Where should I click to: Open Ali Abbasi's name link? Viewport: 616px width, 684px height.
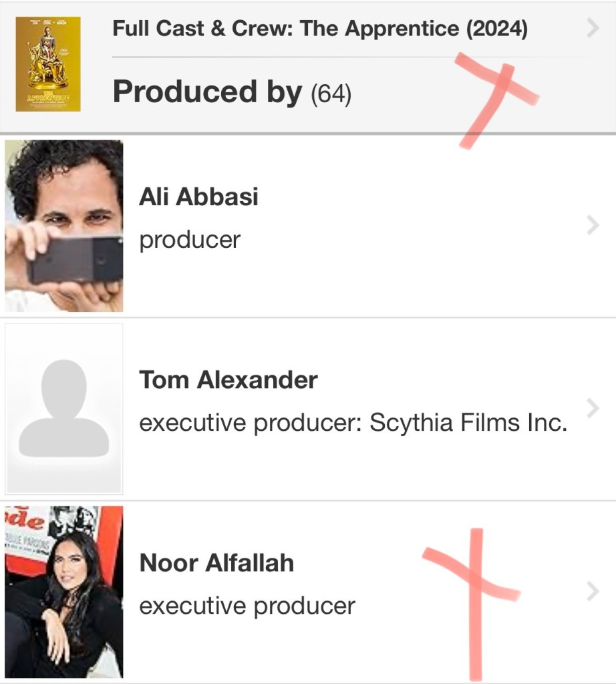198,197
